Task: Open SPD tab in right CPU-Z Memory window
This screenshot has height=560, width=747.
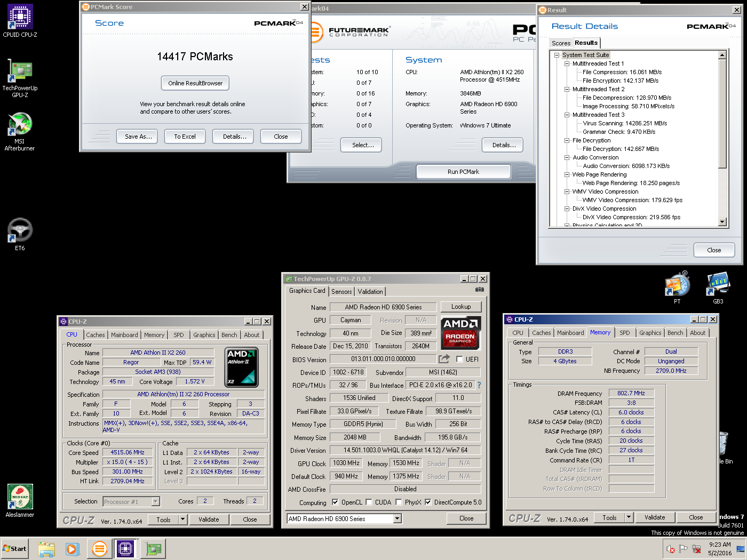Action: point(625,333)
